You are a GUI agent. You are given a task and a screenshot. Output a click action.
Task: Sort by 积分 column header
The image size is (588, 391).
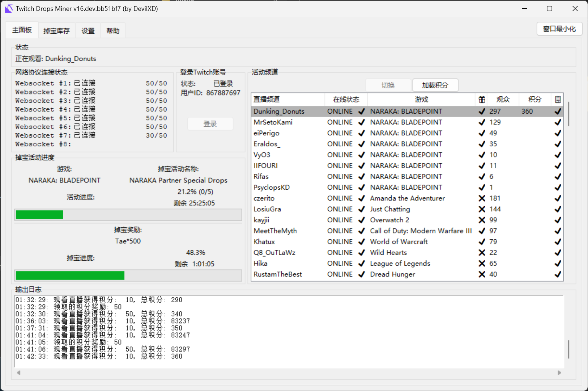pos(535,100)
